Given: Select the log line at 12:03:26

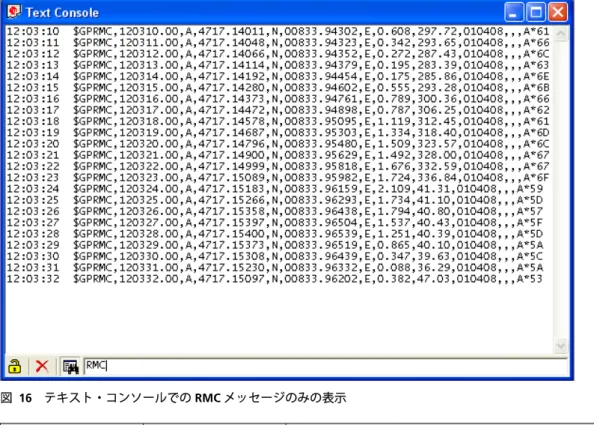Looking at the screenshot, I should (x=275, y=211).
